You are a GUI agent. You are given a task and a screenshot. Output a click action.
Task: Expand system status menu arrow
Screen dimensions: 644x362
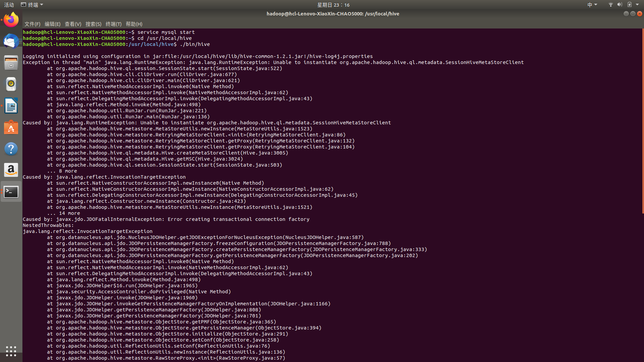[637, 5]
